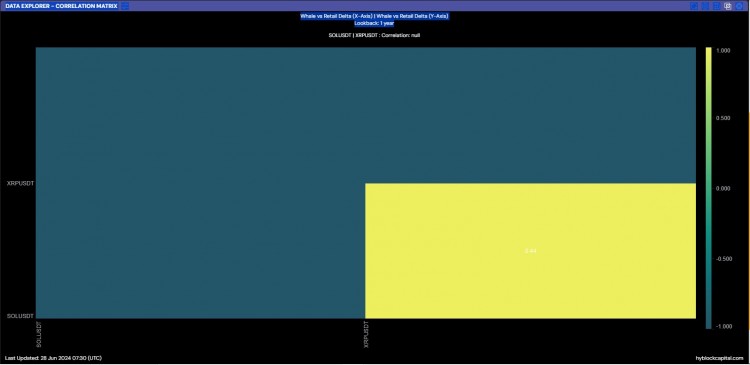Click the first blue icon in the header icon group
Image resolution: width=750 pixels, height=365 pixels.
[x=694, y=6]
